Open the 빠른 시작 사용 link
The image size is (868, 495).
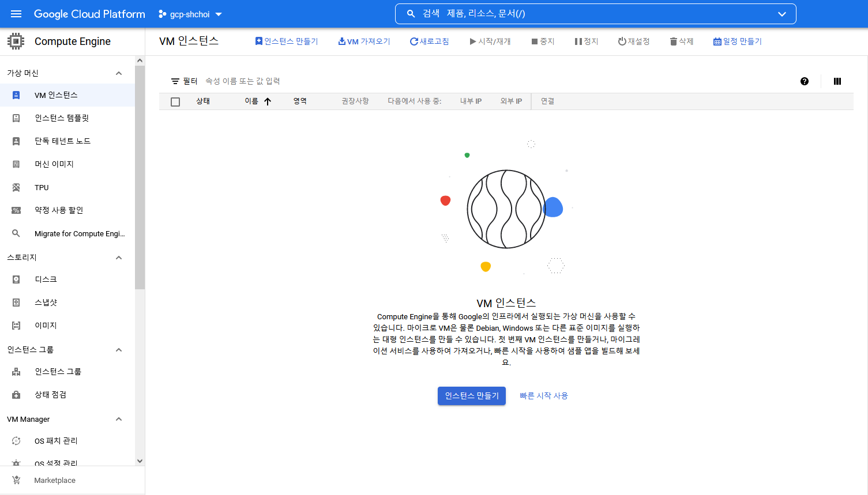click(544, 396)
